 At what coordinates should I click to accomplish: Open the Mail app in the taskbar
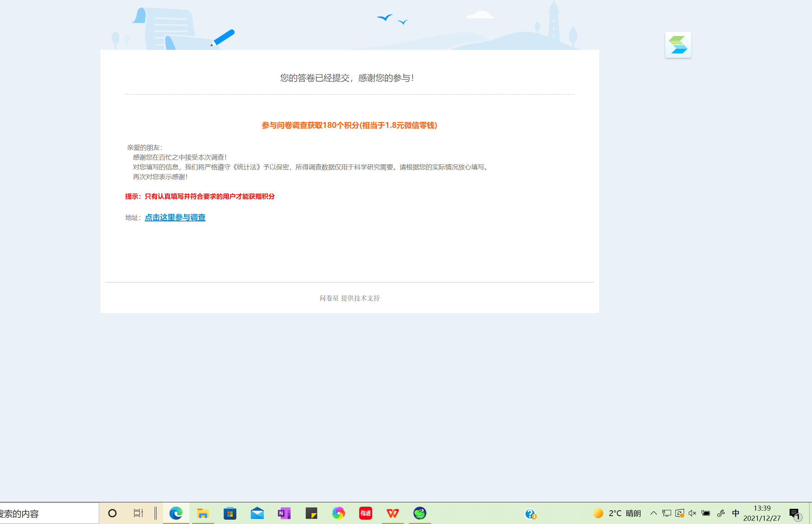(x=257, y=513)
